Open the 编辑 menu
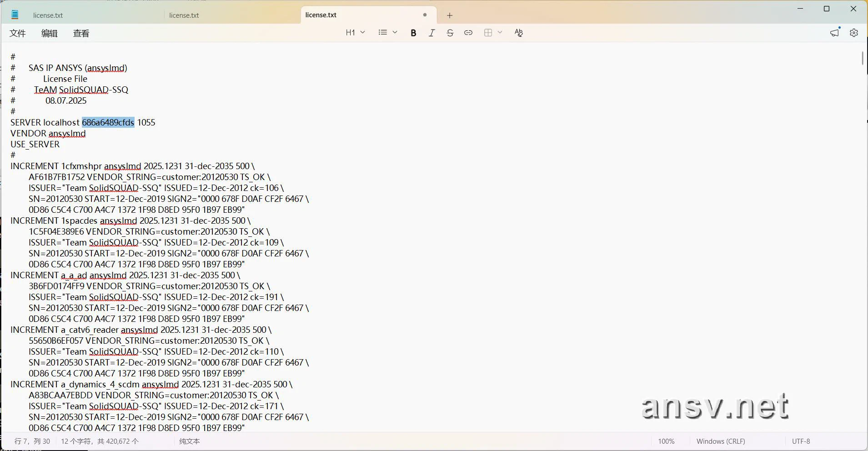 [49, 33]
